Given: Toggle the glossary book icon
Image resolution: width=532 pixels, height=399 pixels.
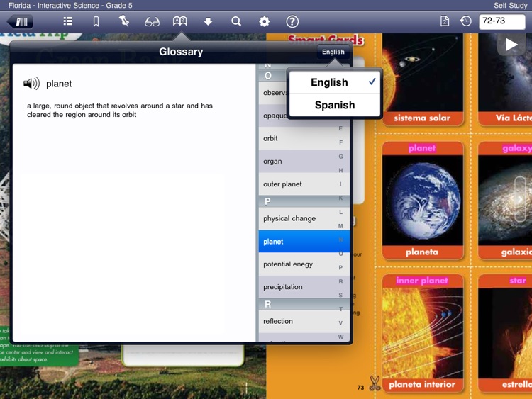Looking at the screenshot, I should pos(180,21).
